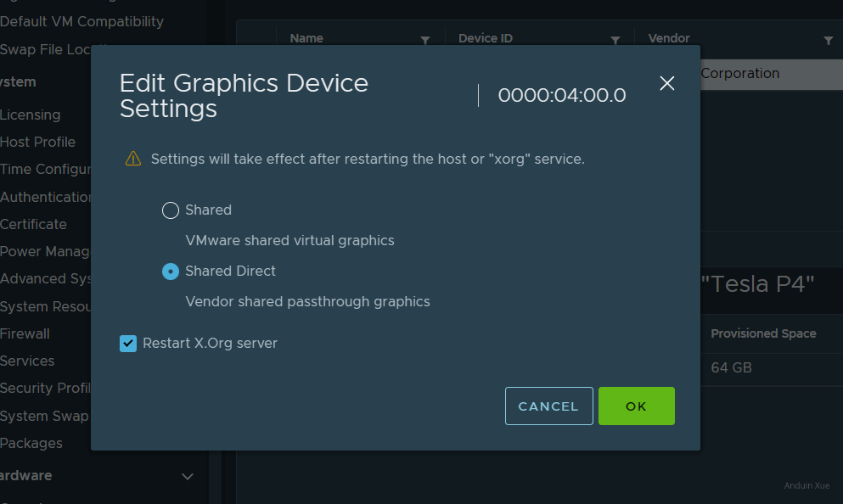Confirm settings with the OK button
This screenshot has width=843, height=504.
636,406
